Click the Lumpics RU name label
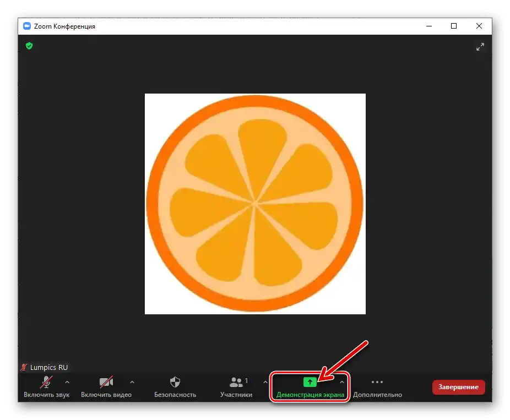This screenshot has width=510, height=420. (x=49, y=367)
